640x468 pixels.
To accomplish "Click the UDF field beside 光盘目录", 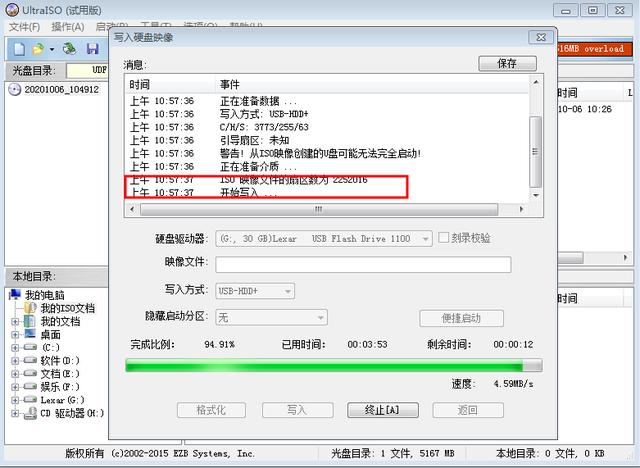I will 87,70.
